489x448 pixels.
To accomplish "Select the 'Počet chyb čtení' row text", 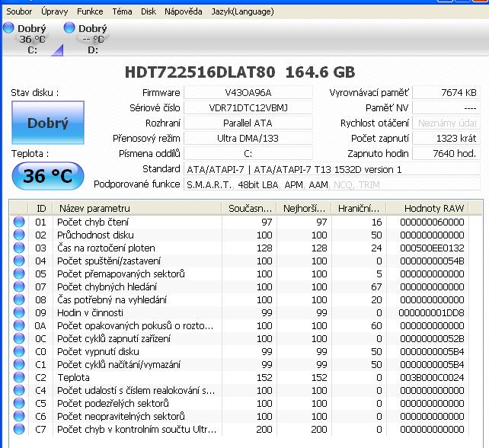I will tap(93, 222).
